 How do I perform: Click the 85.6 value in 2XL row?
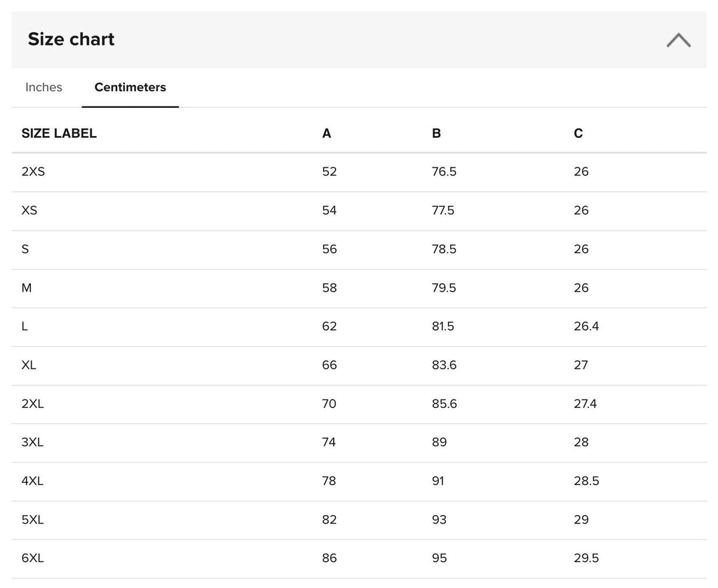444,404
